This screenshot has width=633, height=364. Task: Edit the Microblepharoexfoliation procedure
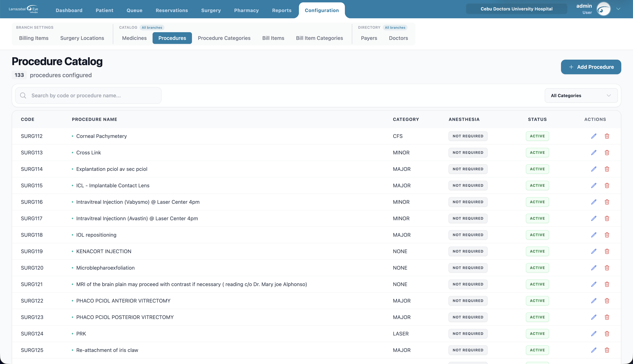click(594, 268)
